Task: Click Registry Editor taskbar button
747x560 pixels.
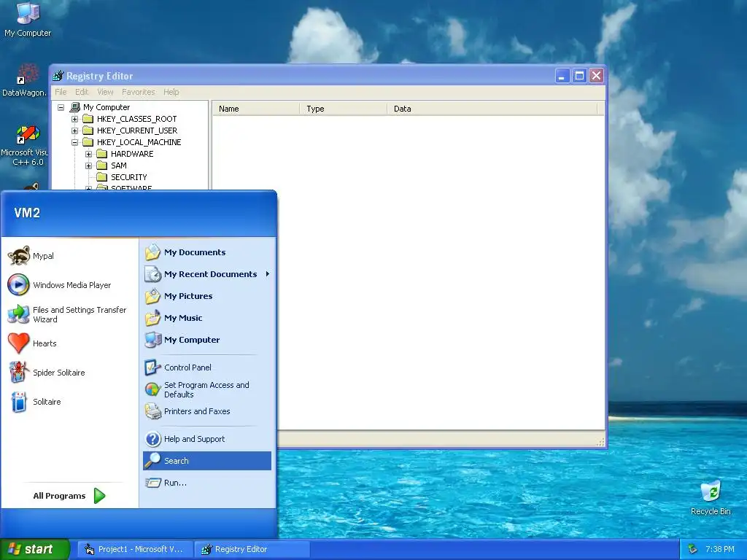Action: (252, 550)
